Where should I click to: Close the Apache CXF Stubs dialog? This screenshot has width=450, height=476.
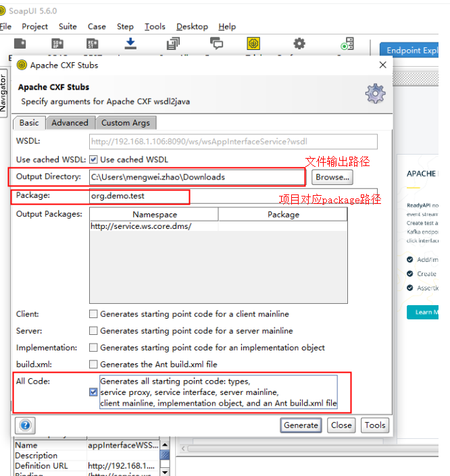383,65
